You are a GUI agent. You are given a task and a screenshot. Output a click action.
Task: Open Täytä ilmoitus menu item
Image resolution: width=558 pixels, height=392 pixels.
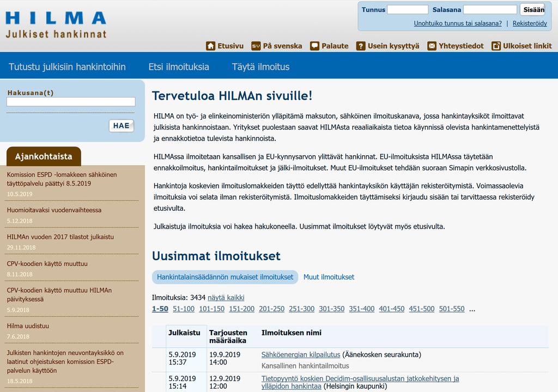pyautogui.click(x=261, y=67)
